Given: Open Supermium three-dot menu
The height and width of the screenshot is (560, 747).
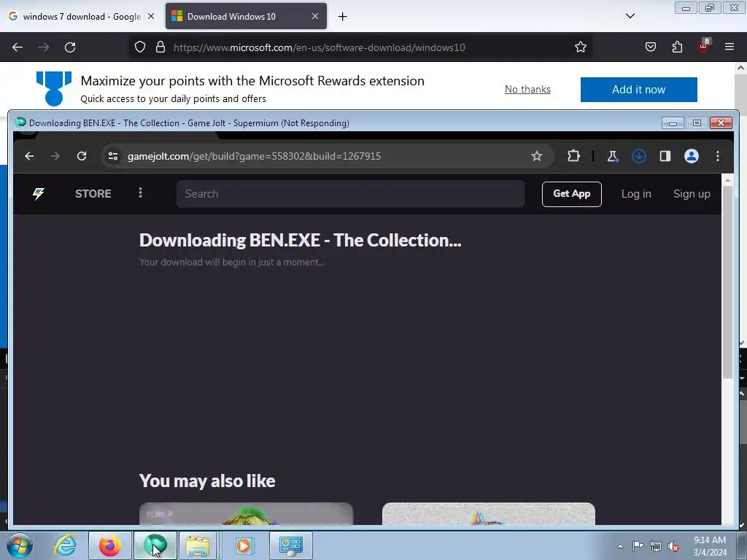Looking at the screenshot, I should pos(718,156).
